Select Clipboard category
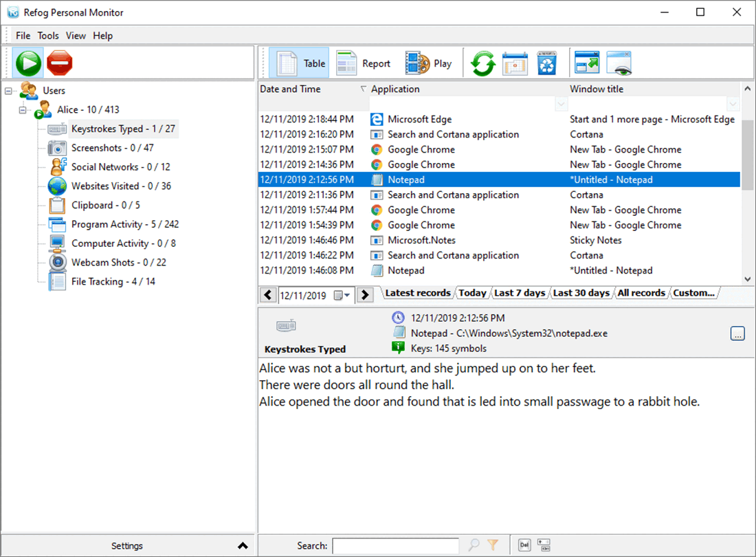The image size is (756, 557). pos(106,205)
